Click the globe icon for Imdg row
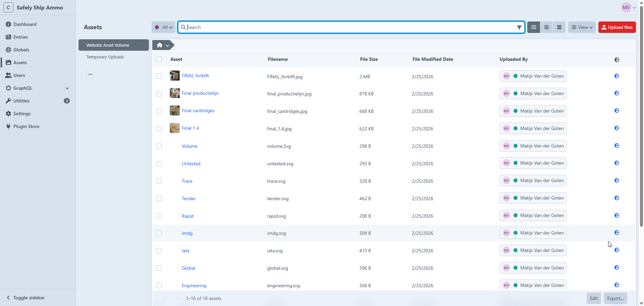The width and height of the screenshot is (644, 306). [x=617, y=232]
